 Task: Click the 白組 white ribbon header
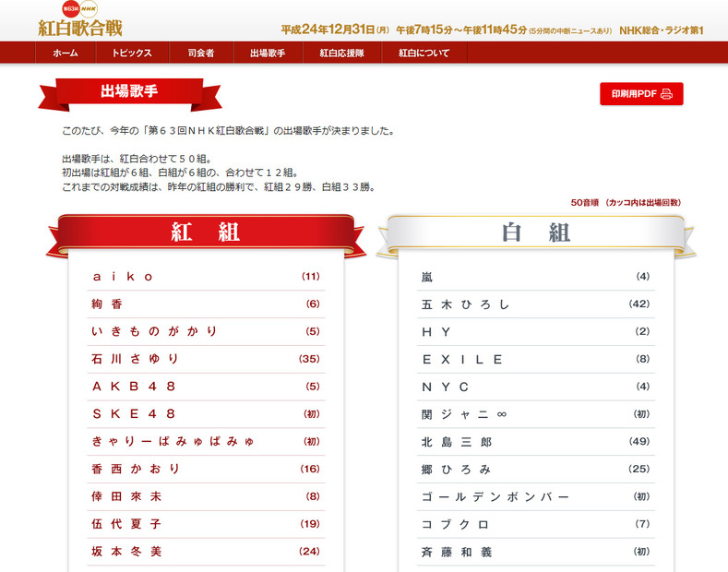pyautogui.click(x=536, y=234)
